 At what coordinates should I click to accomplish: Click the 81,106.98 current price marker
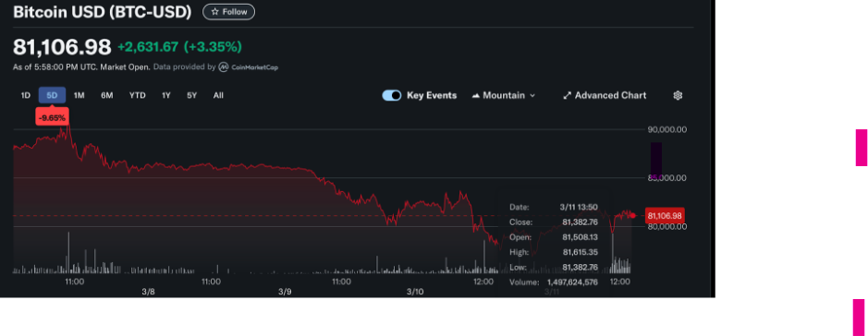665,215
